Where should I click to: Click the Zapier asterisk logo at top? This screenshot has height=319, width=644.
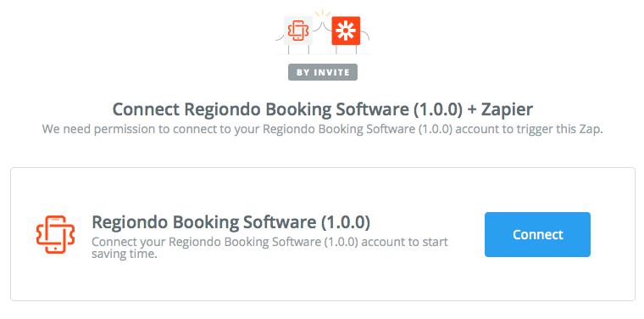point(346,31)
